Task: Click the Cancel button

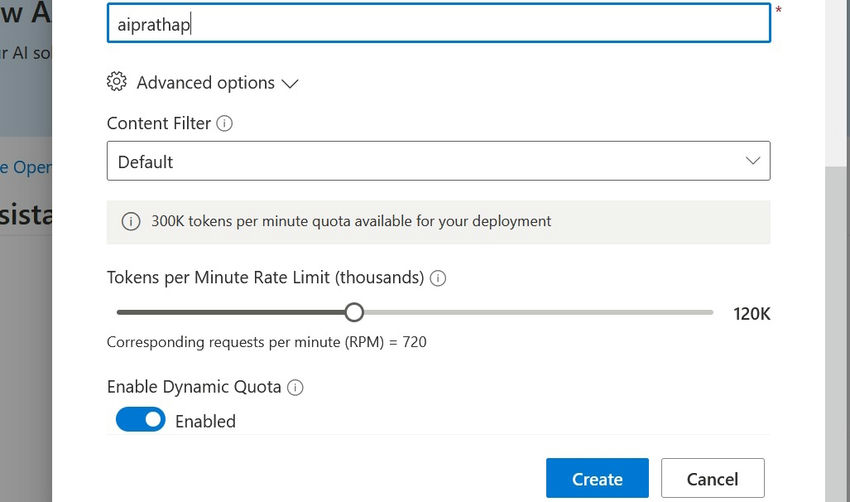Action: click(713, 478)
